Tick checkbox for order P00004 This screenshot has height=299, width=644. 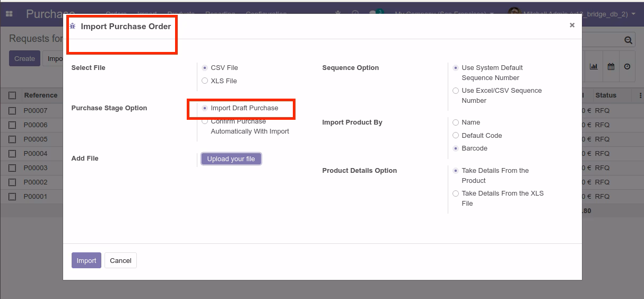pyautogui.click(x=12, y=154)
